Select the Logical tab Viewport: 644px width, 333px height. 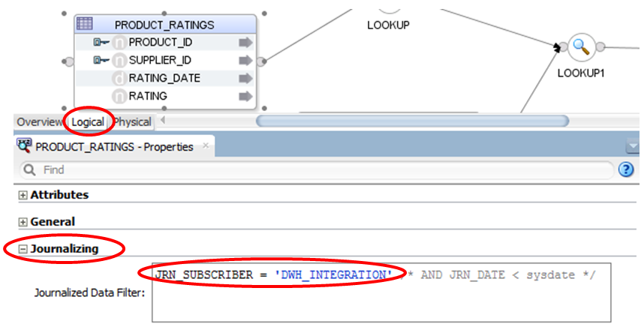click(x=88, y=121)
